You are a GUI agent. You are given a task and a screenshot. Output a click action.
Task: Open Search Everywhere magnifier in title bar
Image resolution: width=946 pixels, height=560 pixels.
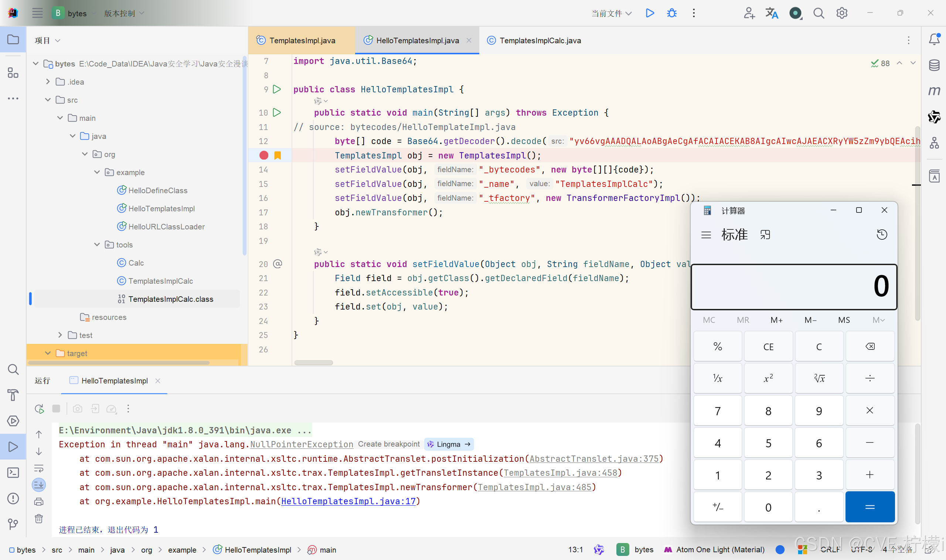(819, 13)
